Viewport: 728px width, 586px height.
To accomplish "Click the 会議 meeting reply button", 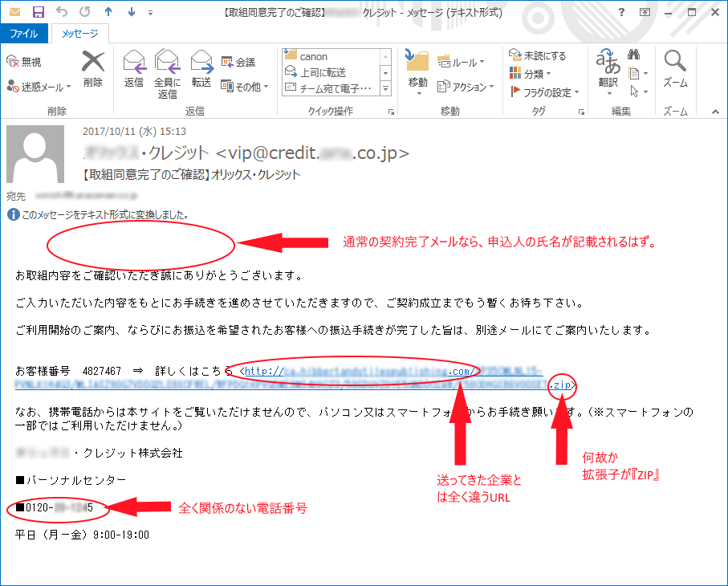I will coord(238,63).
